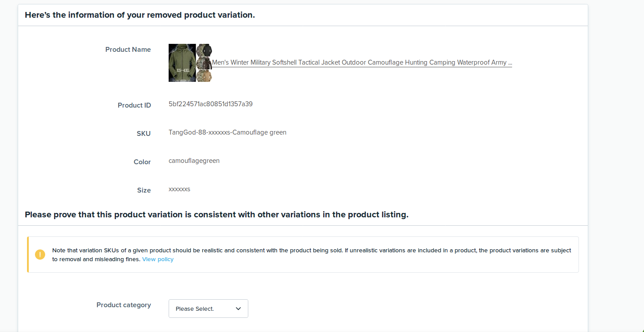Click the color value camouflagegreen
The height and width of the screenshot is (332, 644).
[194, 161]
